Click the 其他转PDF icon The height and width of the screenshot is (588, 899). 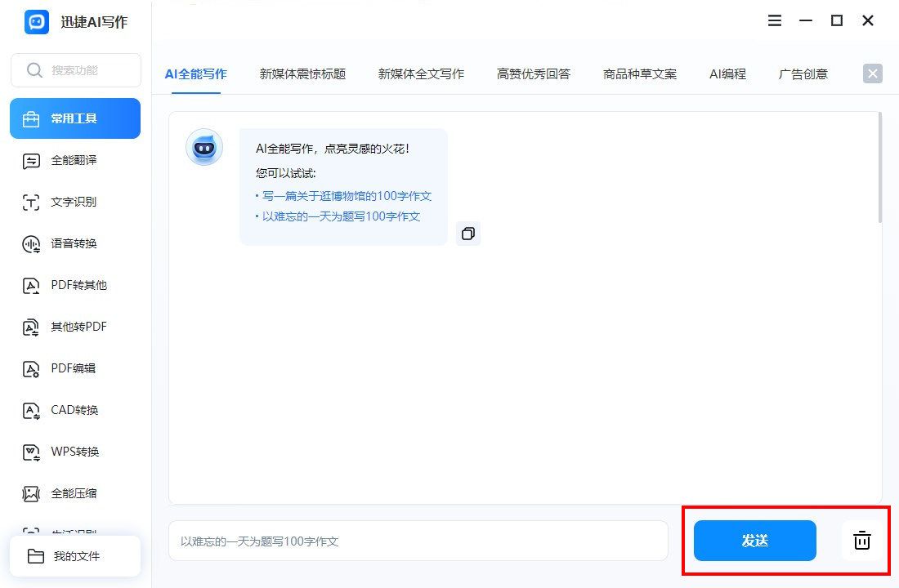[31, 327]
